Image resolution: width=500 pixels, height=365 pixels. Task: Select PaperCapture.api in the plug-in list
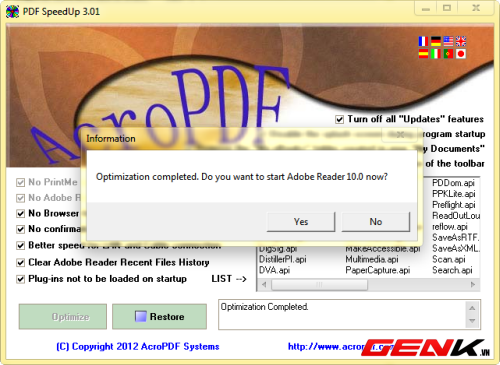pyautogui.click(x=378, y=270)
